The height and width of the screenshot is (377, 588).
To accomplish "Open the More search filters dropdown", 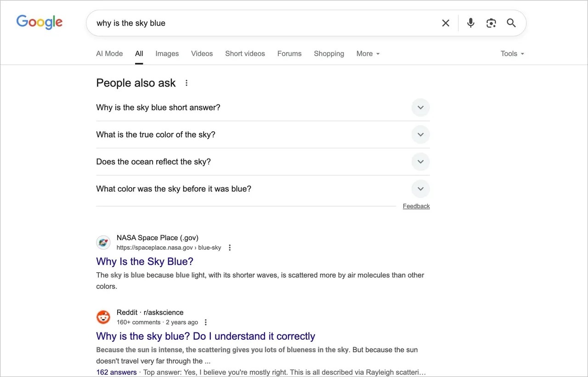I will click(368, 54).
